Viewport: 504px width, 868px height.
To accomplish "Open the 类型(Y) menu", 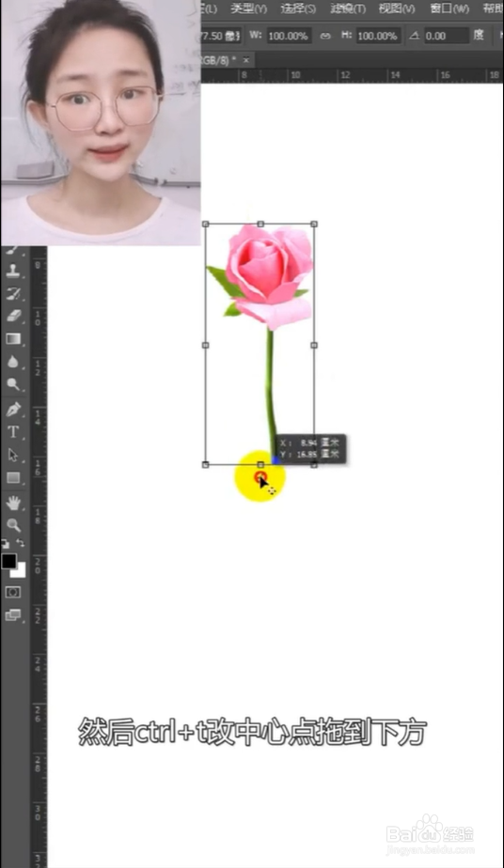I will pyautogui.click(x=248, y=8).
